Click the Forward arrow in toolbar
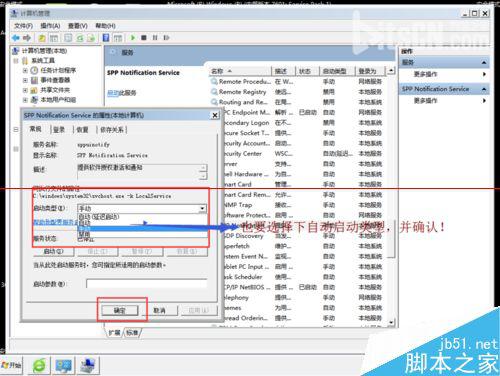 pos(27,38)
